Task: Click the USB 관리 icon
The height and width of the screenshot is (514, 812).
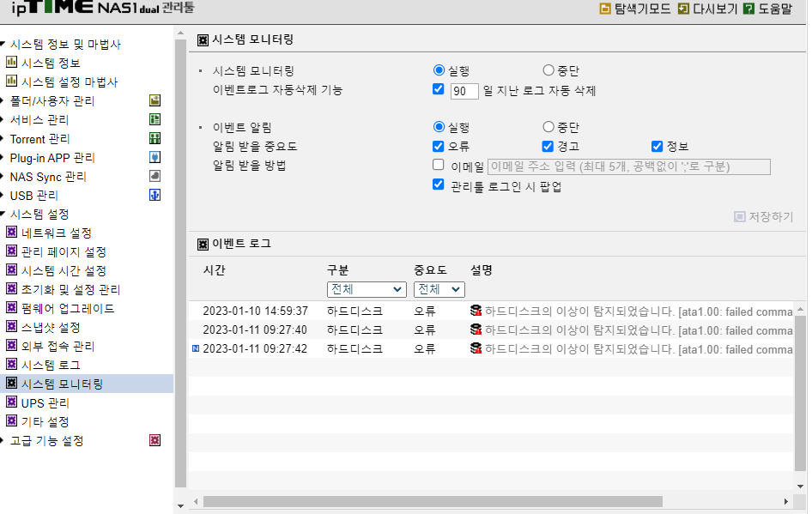Action: pyautogui.click(x=155, y=195)
